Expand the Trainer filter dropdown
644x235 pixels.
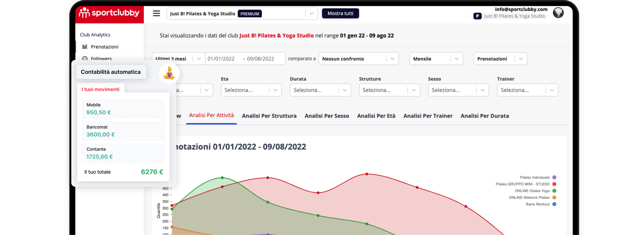[527, 90]
